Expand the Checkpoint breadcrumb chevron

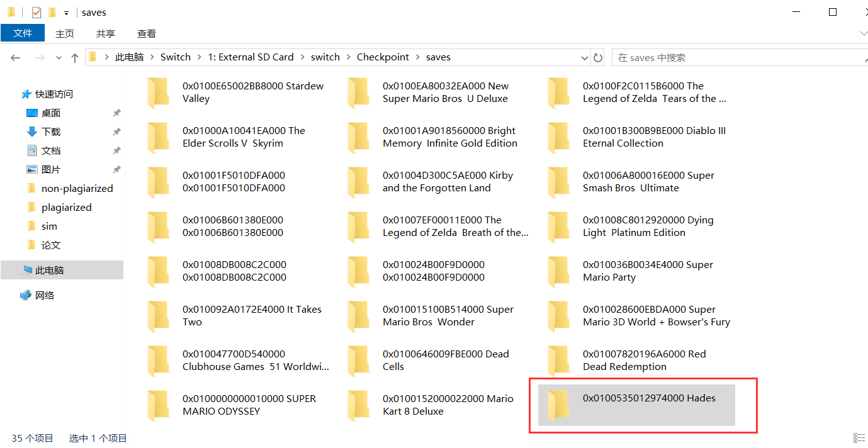point(417,57)
